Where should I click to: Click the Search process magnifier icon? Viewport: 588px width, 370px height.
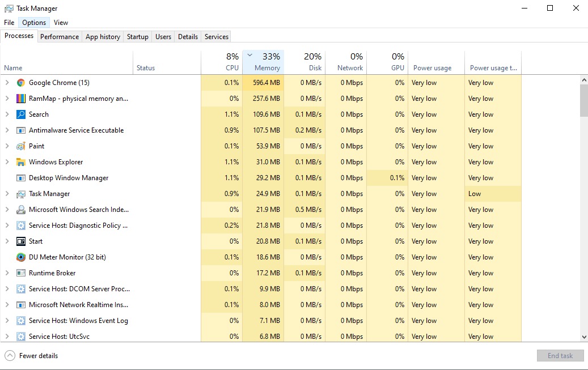click(20, 114)
